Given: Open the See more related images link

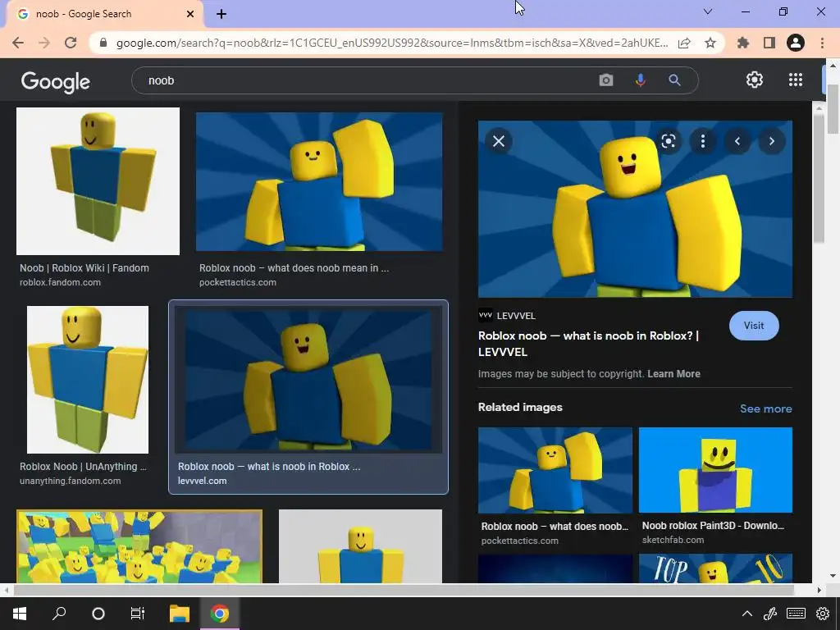Looking at the screenshot, I should tap(765, 409).
